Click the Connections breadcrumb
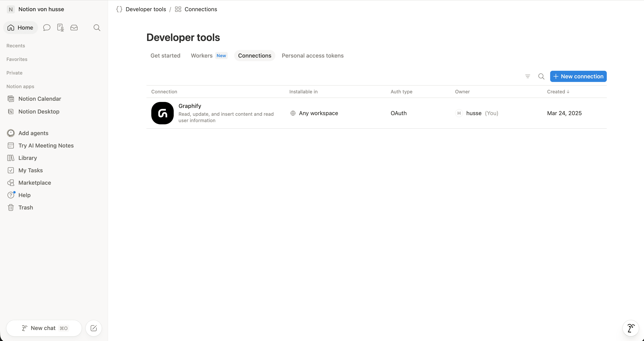644x341 pixels. click(x=201, y=9)
